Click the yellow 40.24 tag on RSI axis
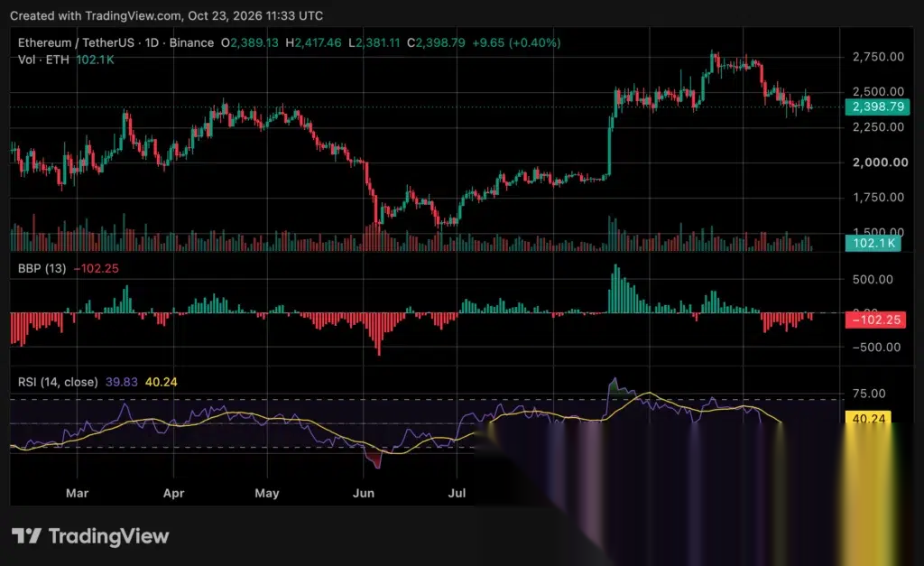The height and width of the screenshot is (566, 924). 868,419
